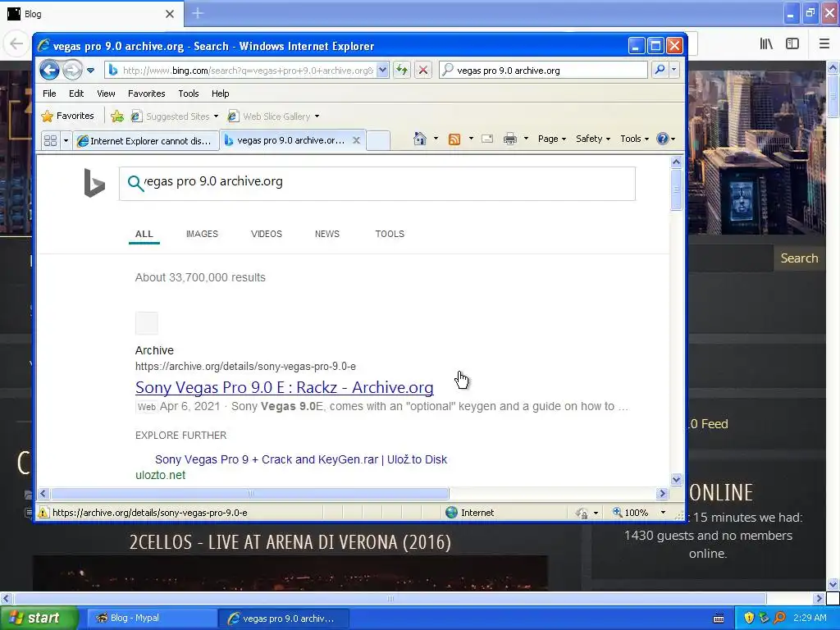The width and height of the screenshot is (840, 630).
Task: Open a new Mypal tab with plus
Action: [198, 13]
